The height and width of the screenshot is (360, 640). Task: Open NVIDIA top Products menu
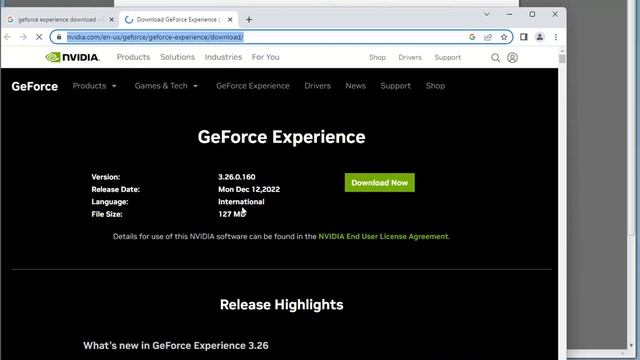(x=133, y=57)
